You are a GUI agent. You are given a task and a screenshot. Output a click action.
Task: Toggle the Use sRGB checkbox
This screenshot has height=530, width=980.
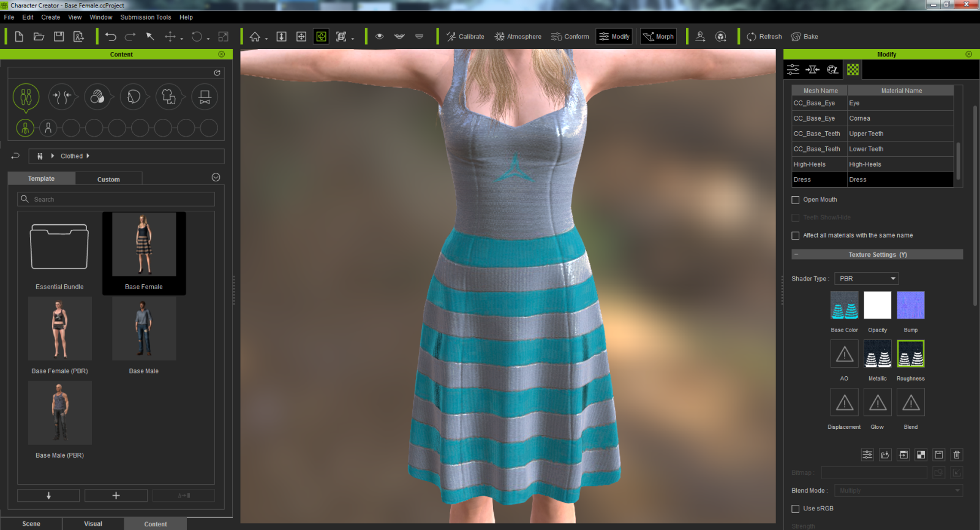796,509
